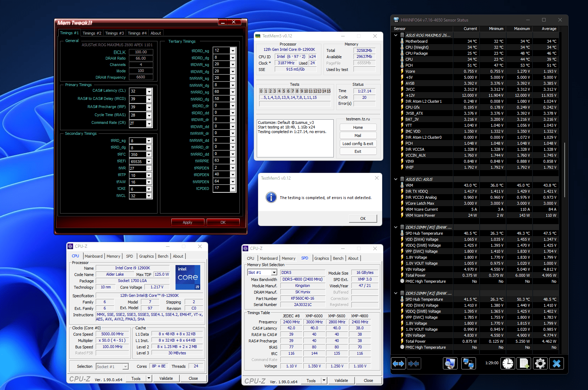
Task: Collapse ASUS ROG MAXIMUS Z6 sensor group
Action: coord(396,35)
